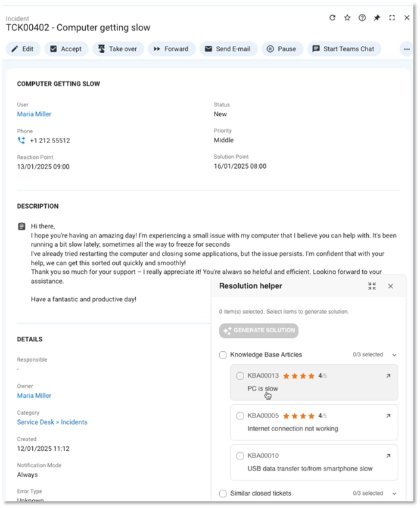Expand the Similar closed tickets chevron
This screenshot has width=420, height=508.
pyautogui.click(x=394, y=493)
